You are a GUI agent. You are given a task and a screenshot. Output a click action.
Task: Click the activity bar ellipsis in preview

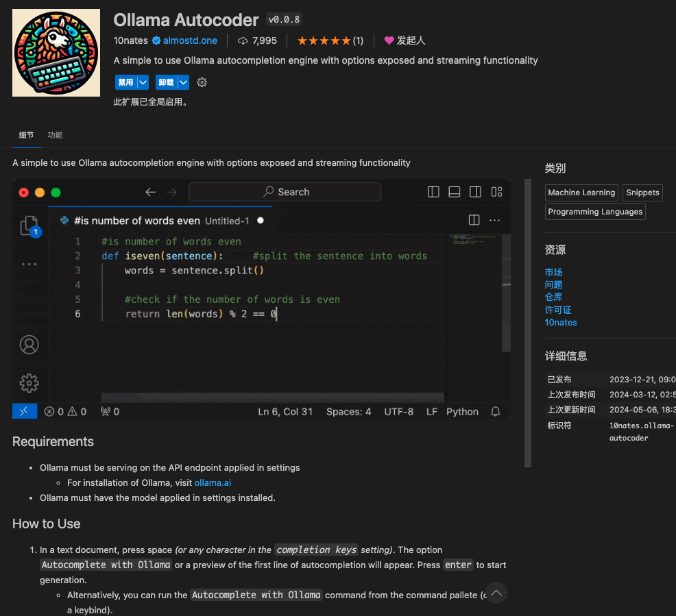click(x=29, y=264)
